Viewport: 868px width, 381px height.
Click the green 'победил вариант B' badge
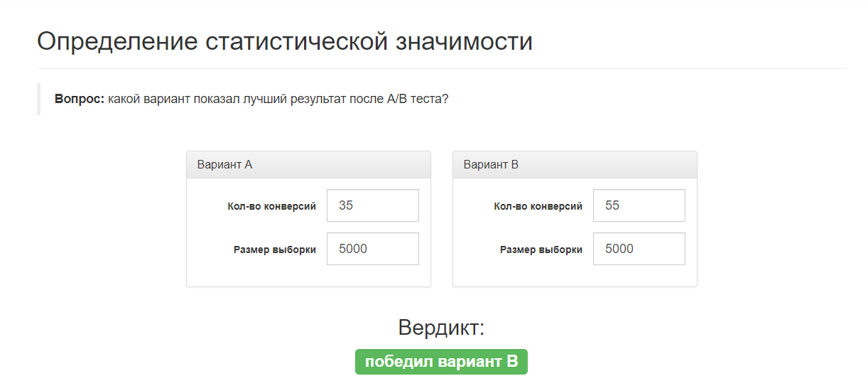441,362
